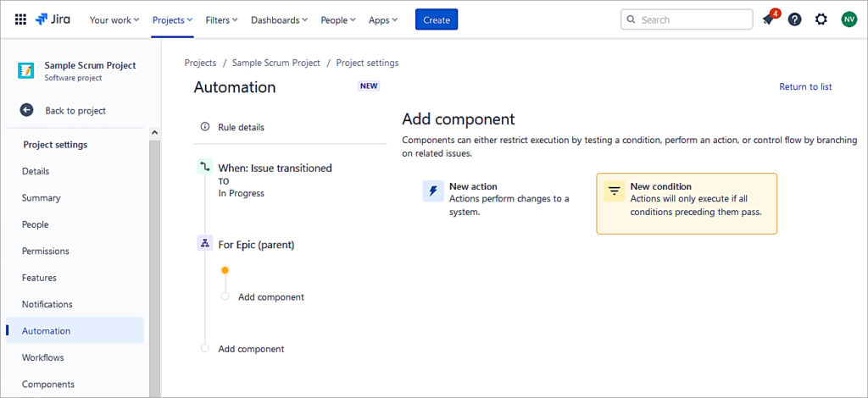Choose the New condition filter icon

(x=614, y=191)
